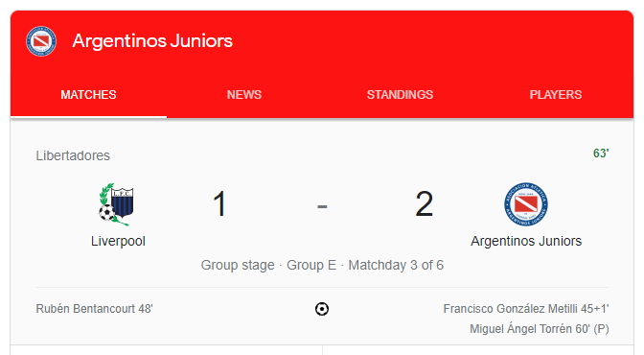
Task: Click scorer Francisco González Metilli 45+1'
Action: point(526,309)
